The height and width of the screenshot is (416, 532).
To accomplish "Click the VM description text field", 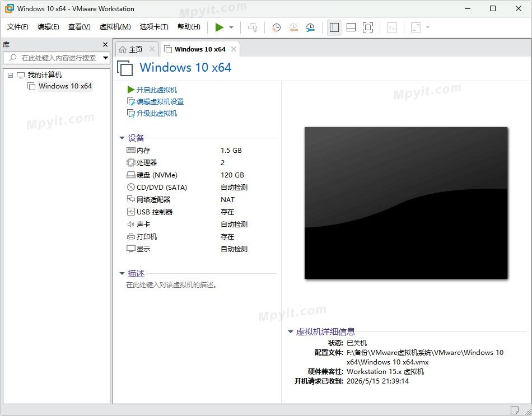I will click(172, 285).
